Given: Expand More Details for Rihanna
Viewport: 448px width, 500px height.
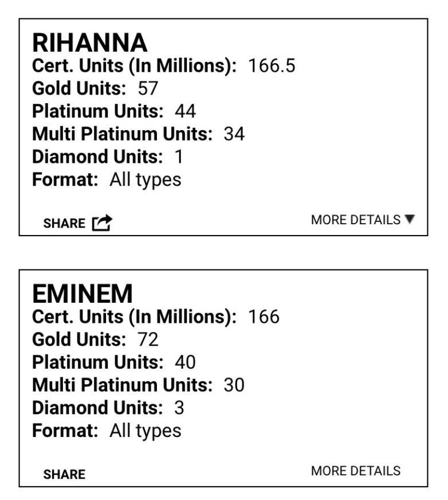Looking at the screenshot, I should coord(356,220).
